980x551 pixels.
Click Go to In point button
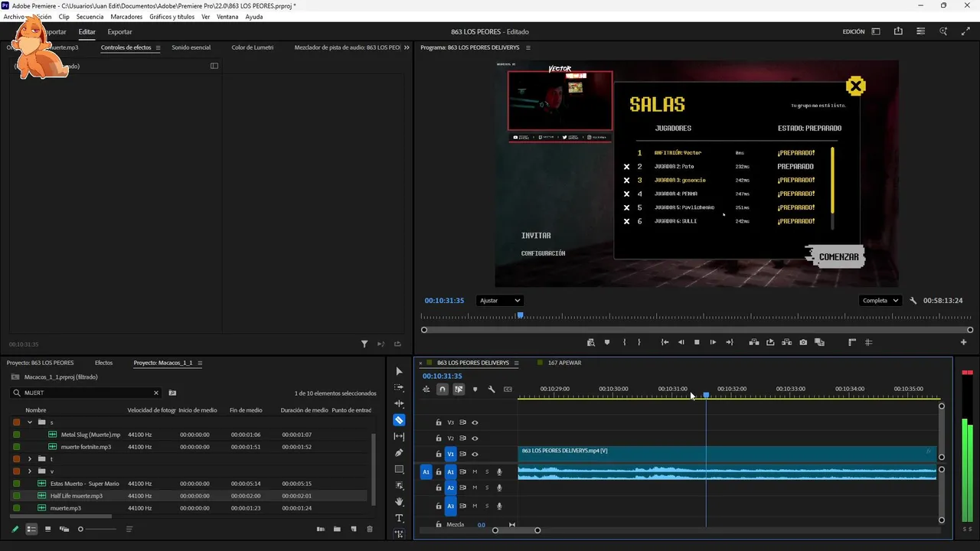coord(665,342)
